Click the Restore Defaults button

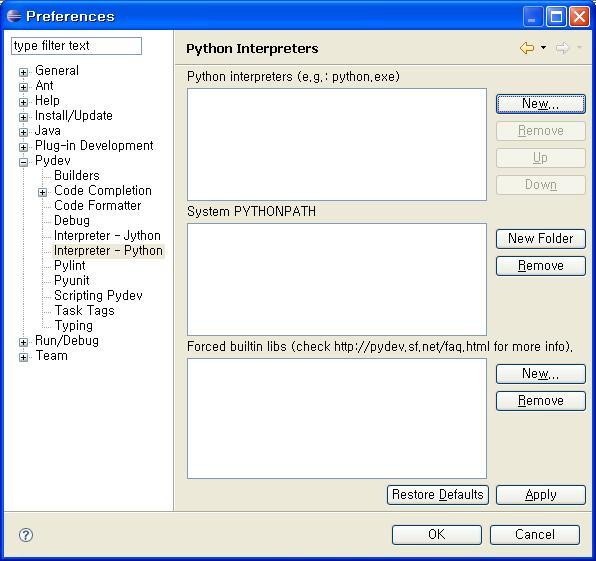click(437, 495)
